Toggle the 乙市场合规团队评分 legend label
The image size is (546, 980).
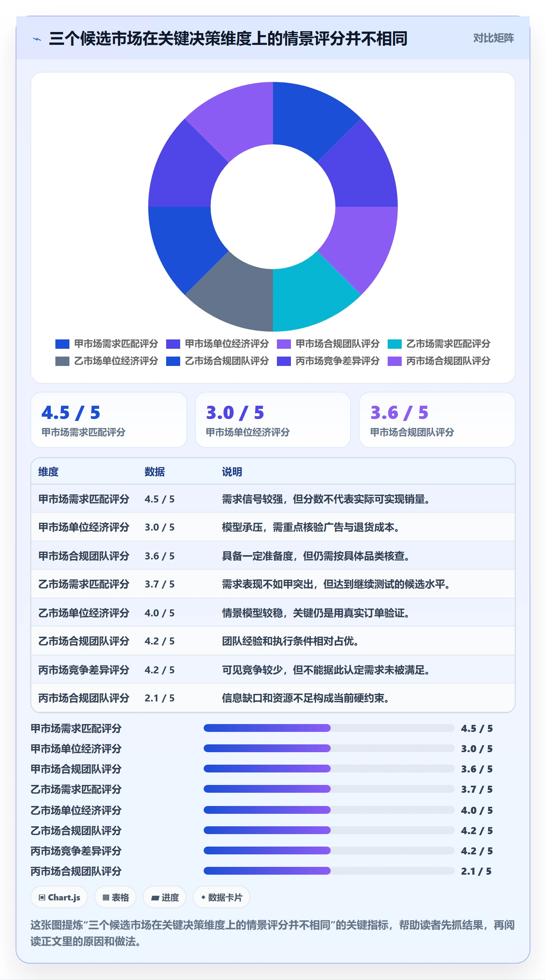(227, 361)
